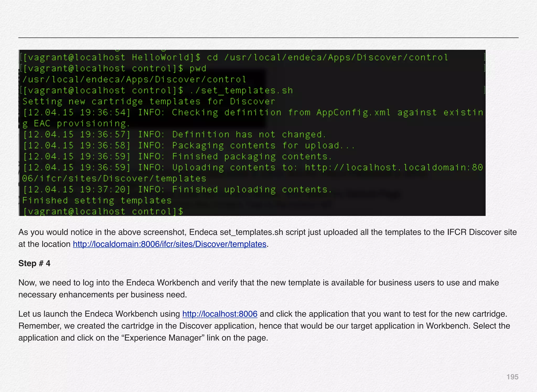Click the './set_templates.sh' command line
The height and width of the screenshot is (392, 537).
tap(156, 90)
